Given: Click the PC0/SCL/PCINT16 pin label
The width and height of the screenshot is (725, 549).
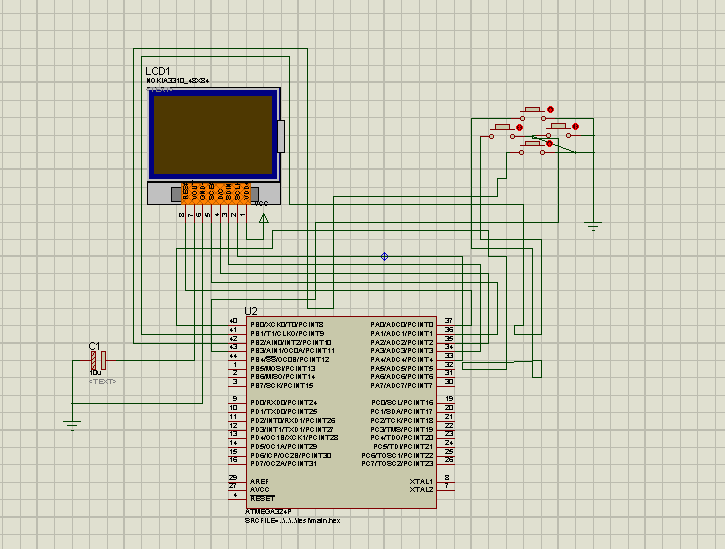Looking at the screenshot, I should click(402, 403).
